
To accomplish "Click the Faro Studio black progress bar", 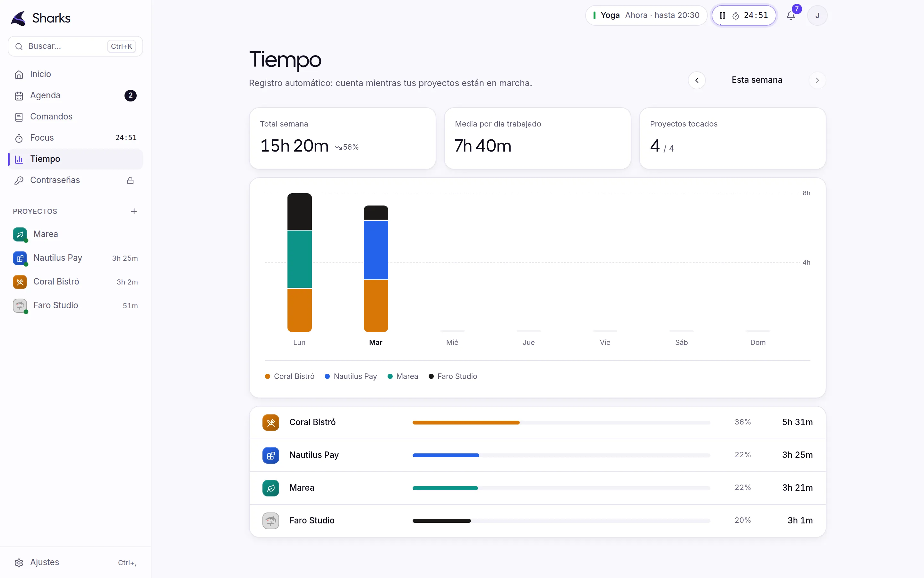I will pyautogui.click(x=441, y=521).
